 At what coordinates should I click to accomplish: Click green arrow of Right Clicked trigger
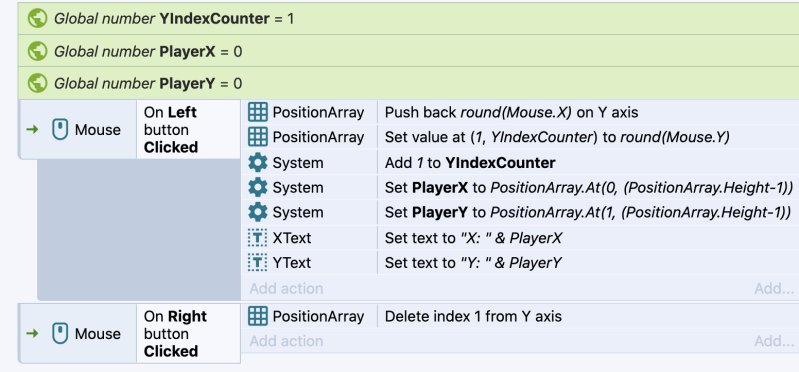tap(32, 334)
